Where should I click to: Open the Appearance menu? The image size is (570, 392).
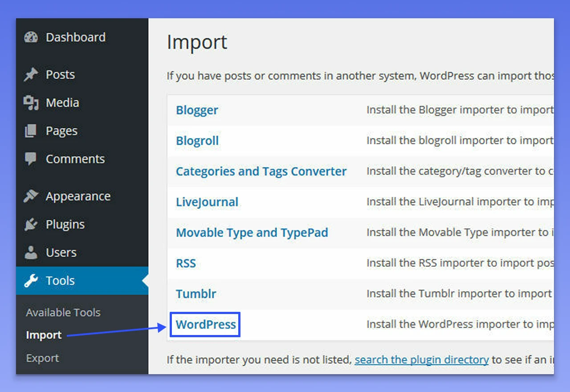78,196
